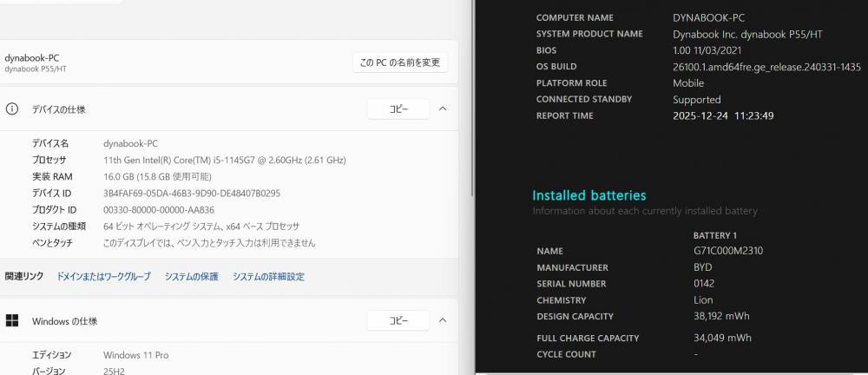
Task: Select battery name G71C000M2310
Action: point(728,251)
